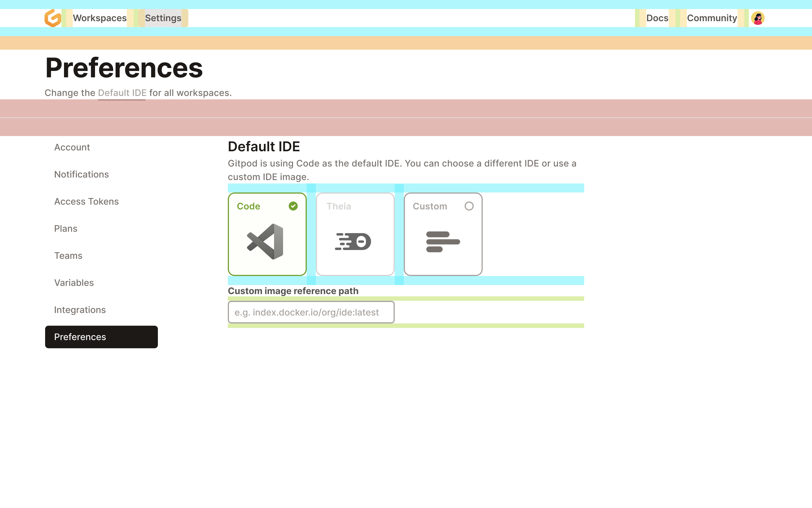Click the Theia logo icon

click(353, 242)
